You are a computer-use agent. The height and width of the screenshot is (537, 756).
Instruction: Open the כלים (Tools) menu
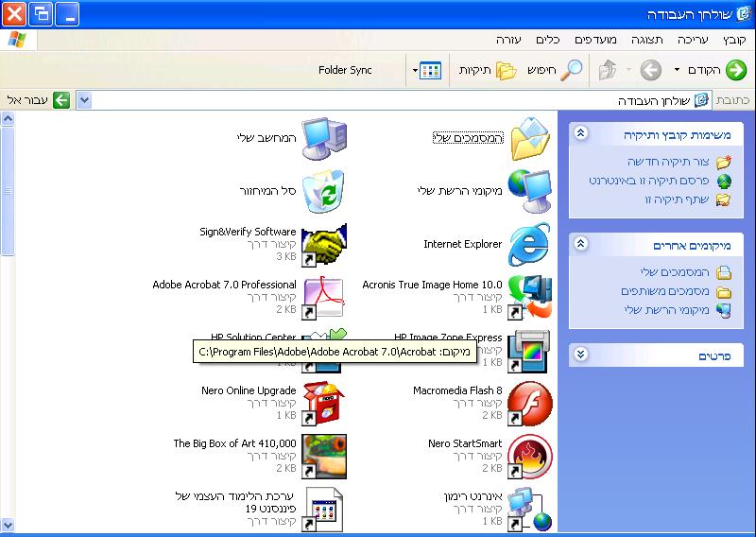548,40
